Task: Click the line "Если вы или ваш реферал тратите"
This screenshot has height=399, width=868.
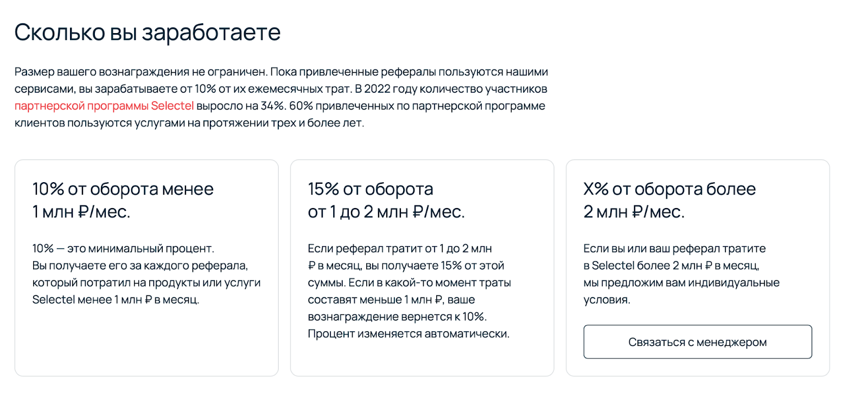Action: pos(674,249)
